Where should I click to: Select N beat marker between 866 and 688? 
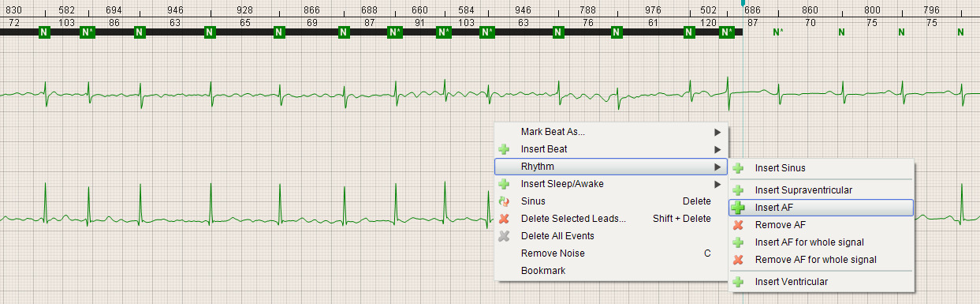[x=343, y=32]
